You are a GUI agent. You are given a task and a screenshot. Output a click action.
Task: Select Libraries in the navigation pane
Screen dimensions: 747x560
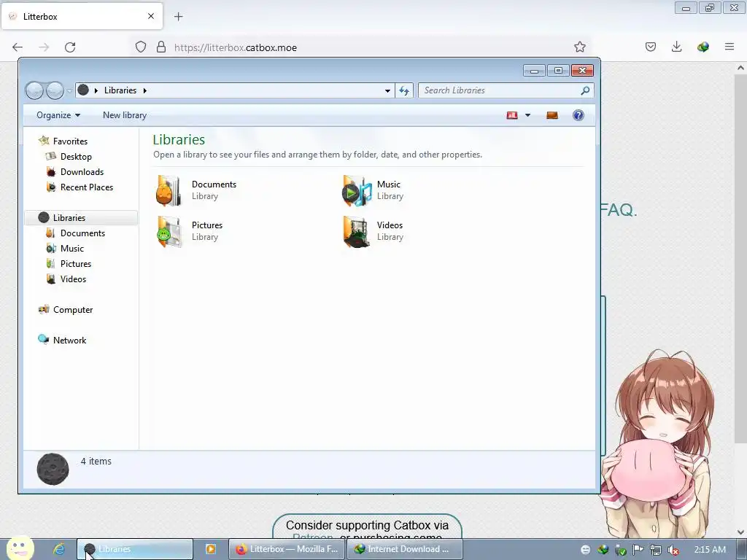pyautogui.click(x=81, y=217)
